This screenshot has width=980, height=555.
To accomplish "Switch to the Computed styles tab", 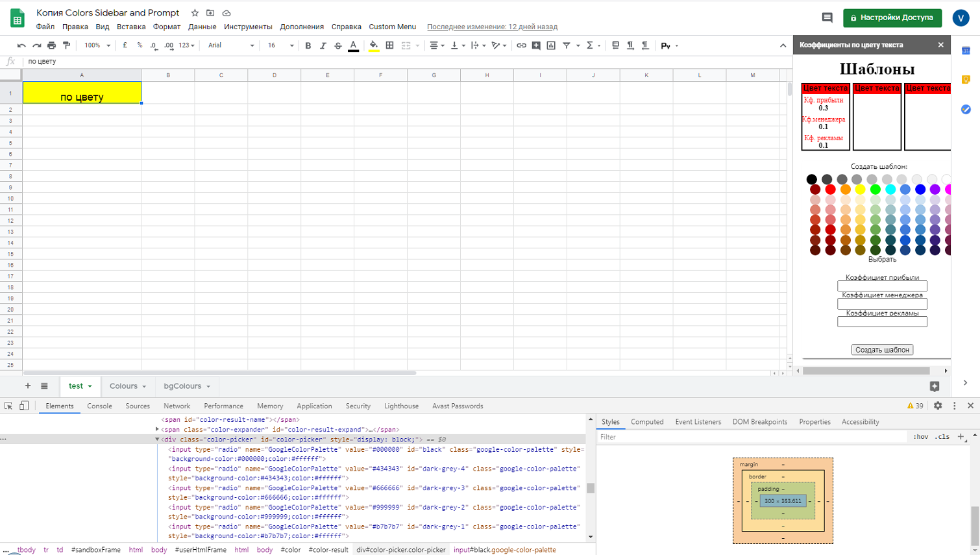I will coord(647,422).
